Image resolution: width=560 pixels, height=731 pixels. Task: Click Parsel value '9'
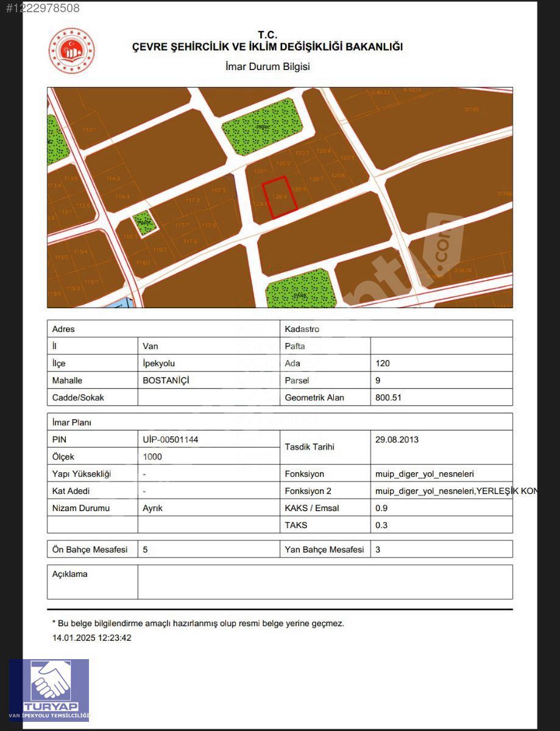(x=378, y=380)
